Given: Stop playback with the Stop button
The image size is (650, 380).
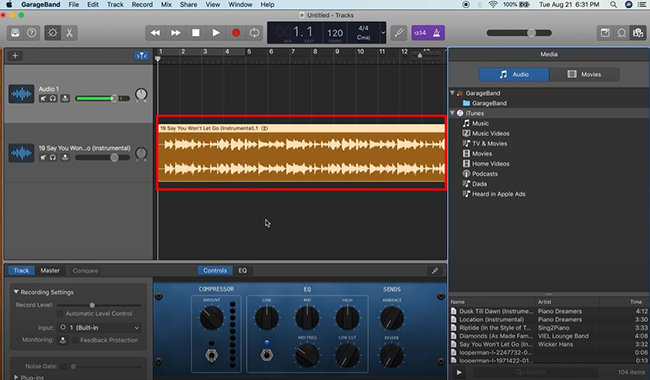Looking at the screenshot, I should (196, 33).
